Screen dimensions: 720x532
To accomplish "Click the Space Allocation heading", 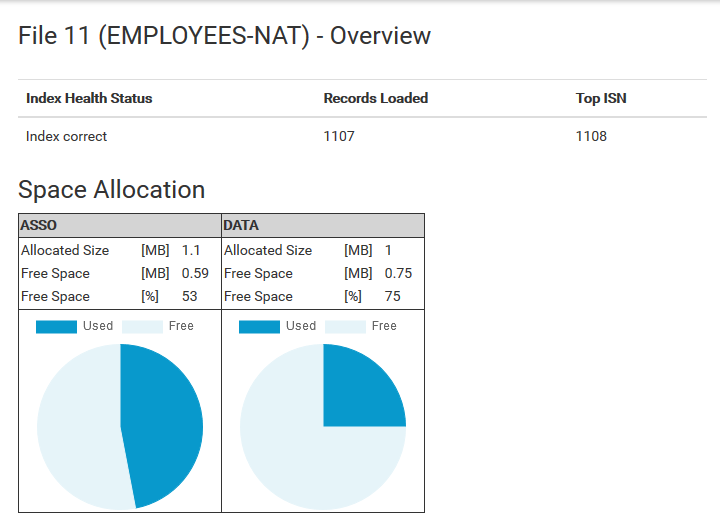I will click(x=111, y=190).
